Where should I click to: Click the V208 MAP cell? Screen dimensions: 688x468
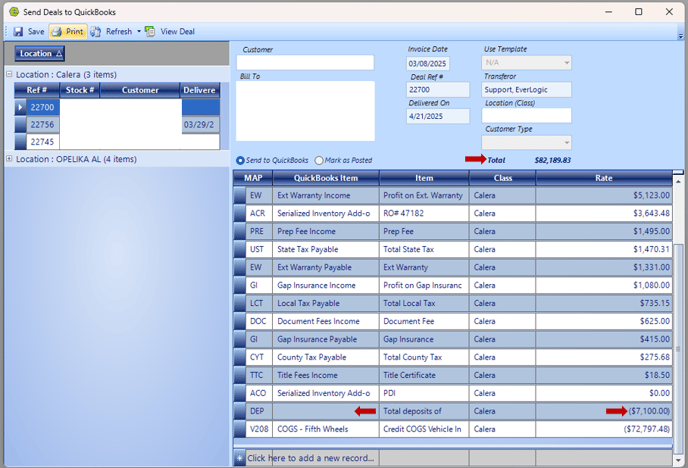tap(259, 429)
